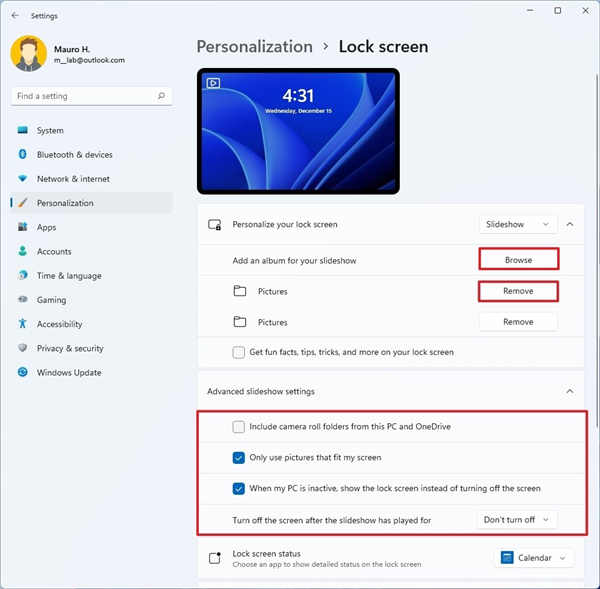Screen dimensions: 600x589
Task: Click the Advanced slideshow settings heading
Action: click(261, 391)
